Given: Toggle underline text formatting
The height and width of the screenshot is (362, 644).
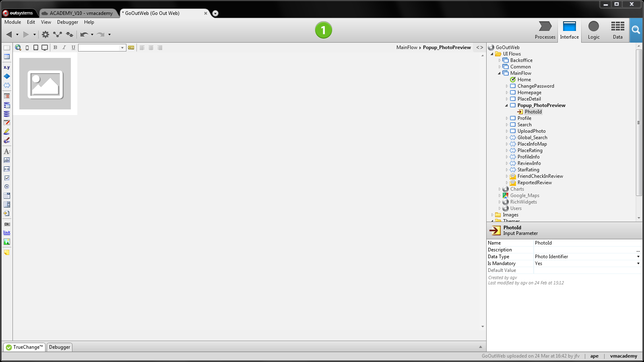Looking at the screenshot, I should coord(73,47).
